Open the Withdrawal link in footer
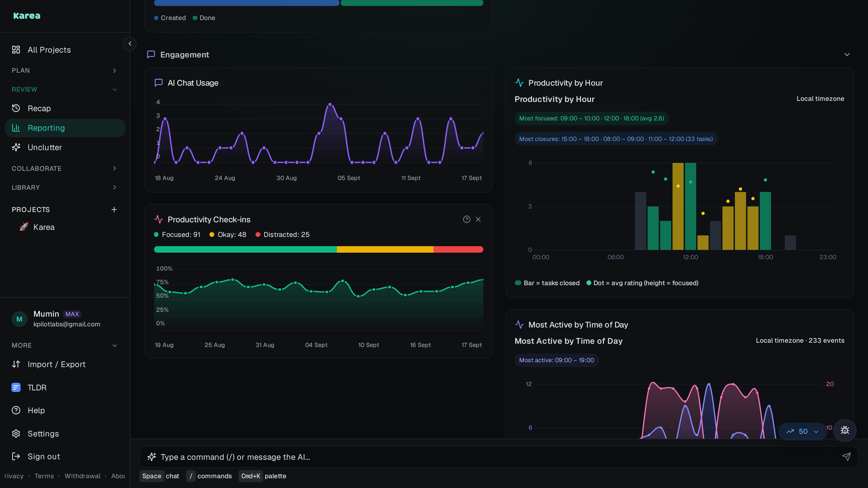The image size is (868, 488). pos(82,476)
